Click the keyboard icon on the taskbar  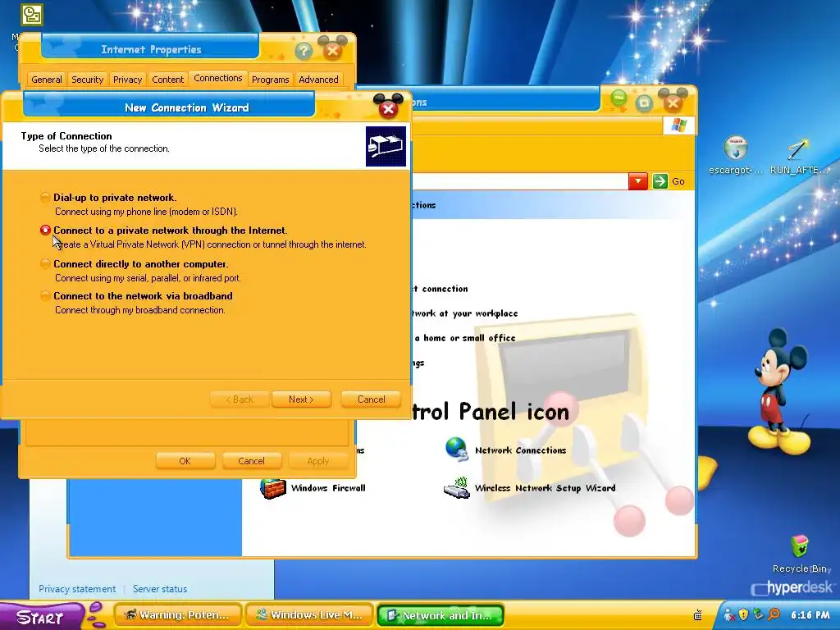pyautogui.click(x=698, y=615)
